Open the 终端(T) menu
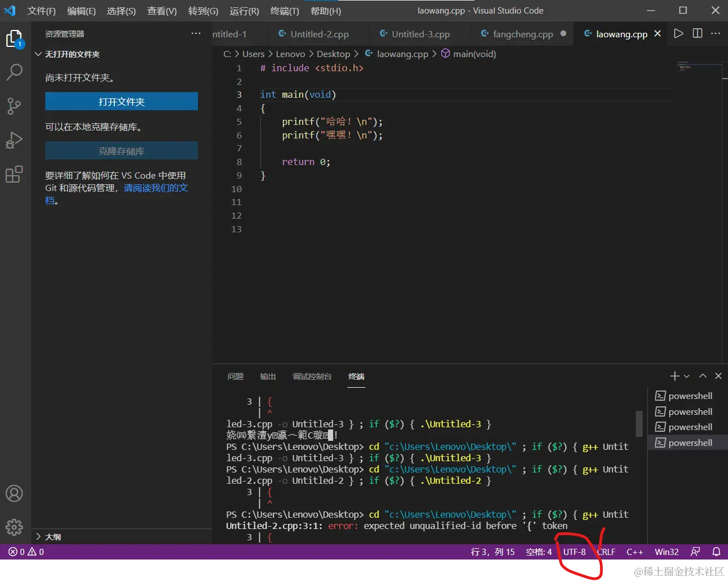The height and width of the screenshot is (581, 728). click(285, 11)
